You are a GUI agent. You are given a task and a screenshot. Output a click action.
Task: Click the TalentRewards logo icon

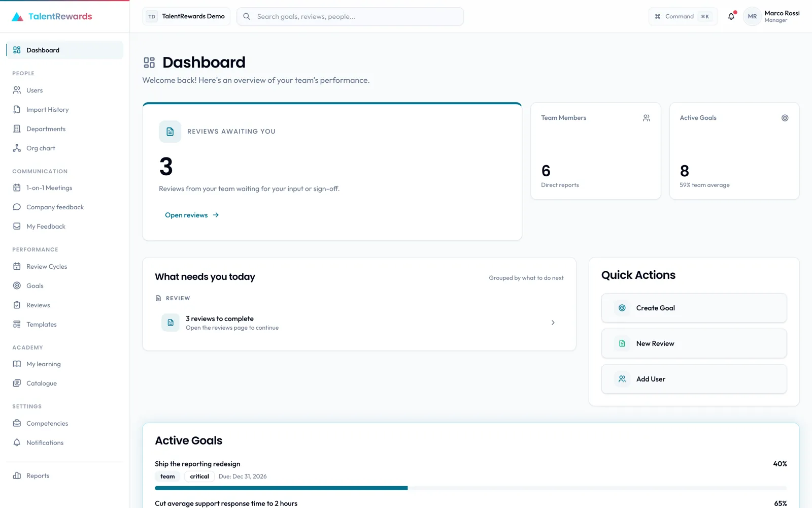pos(17,17)
